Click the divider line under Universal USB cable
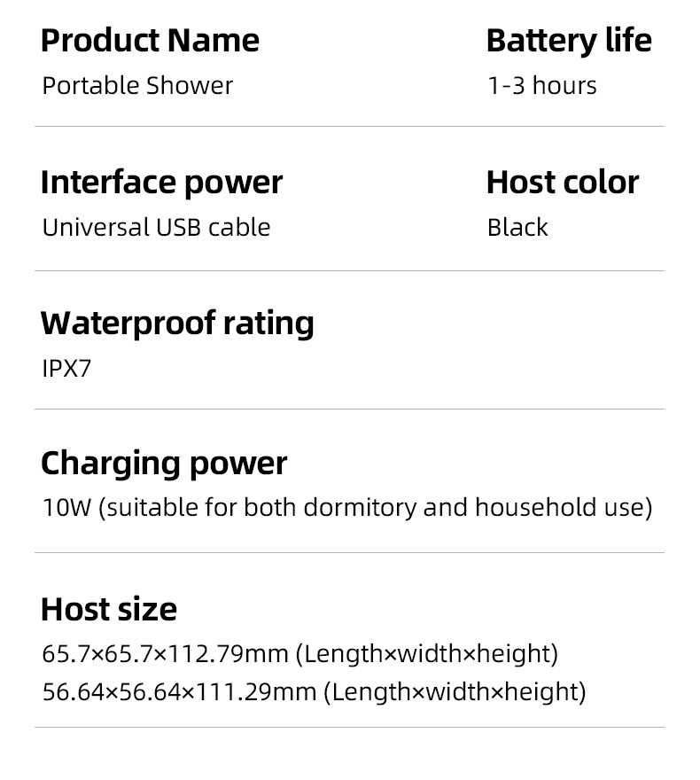 (349, 270)
